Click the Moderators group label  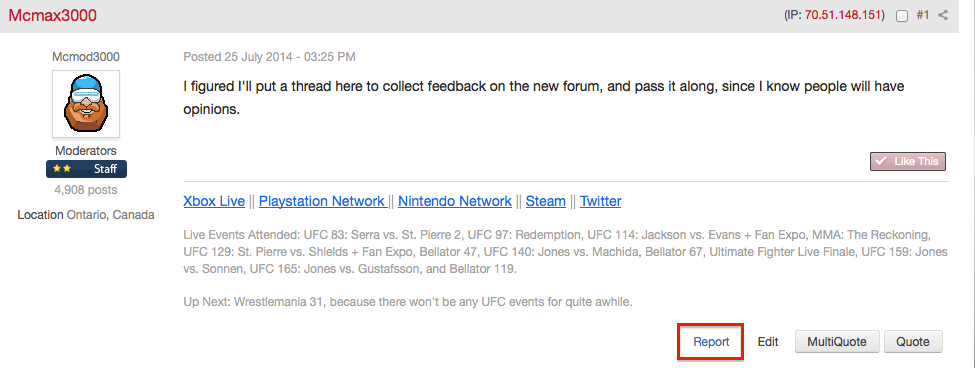(x=86, y=151)
